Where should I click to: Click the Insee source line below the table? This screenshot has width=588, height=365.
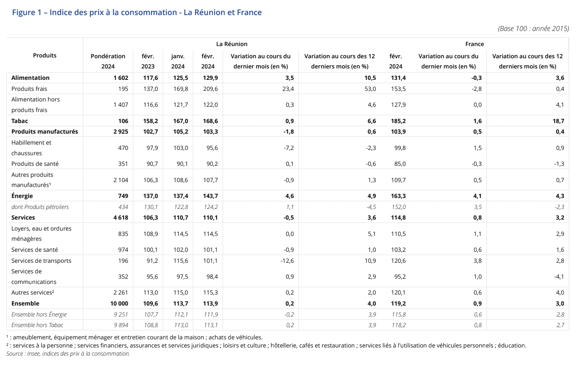point(68,354)
